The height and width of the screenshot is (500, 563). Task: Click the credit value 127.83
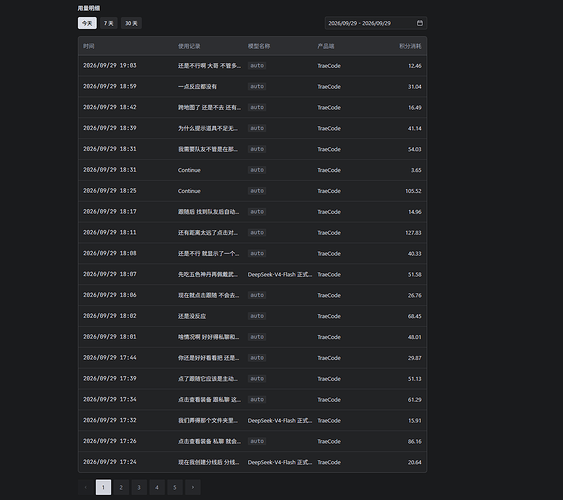(413, 233)
